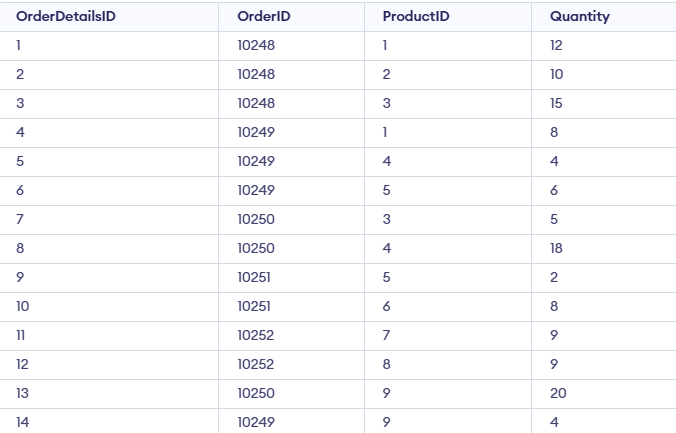This screenshot has height=433, width=676.
Task: Click the quantity cell showing 18
Action: (557, 248)
